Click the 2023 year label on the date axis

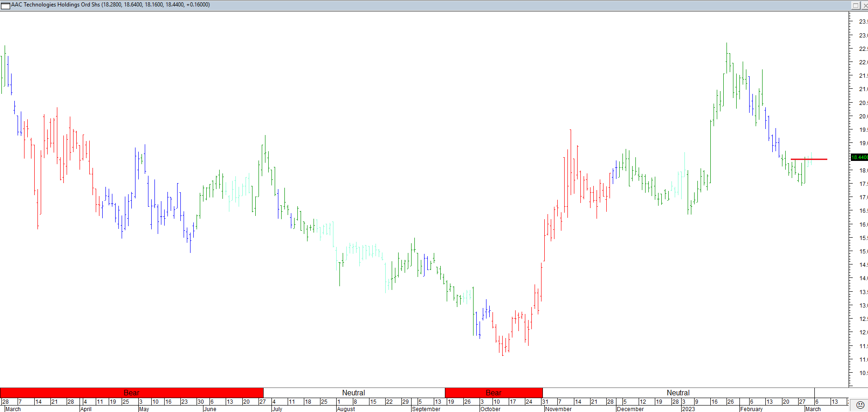tap(689, 409)
